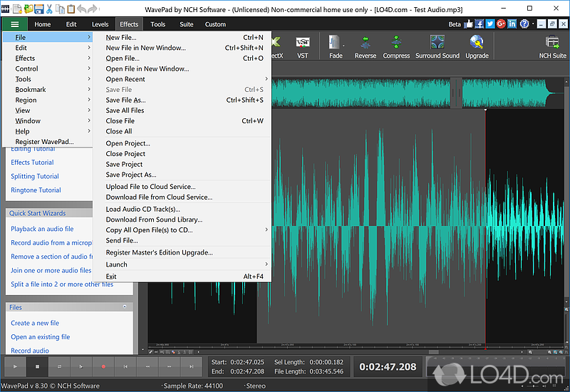The height and width of the screenshot is (392, 570).
Task: Collapse the Files panel section
Action: click(125, 307)
